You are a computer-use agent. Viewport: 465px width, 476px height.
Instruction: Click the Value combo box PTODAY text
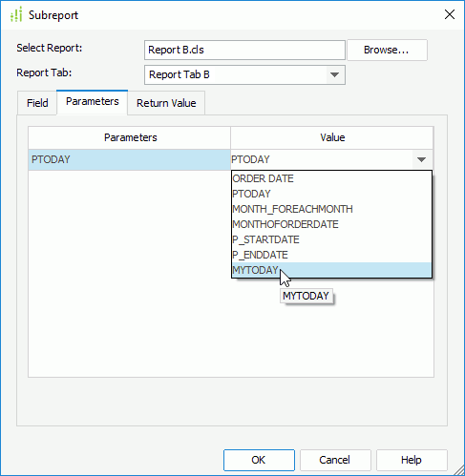[x=250, y=159]
